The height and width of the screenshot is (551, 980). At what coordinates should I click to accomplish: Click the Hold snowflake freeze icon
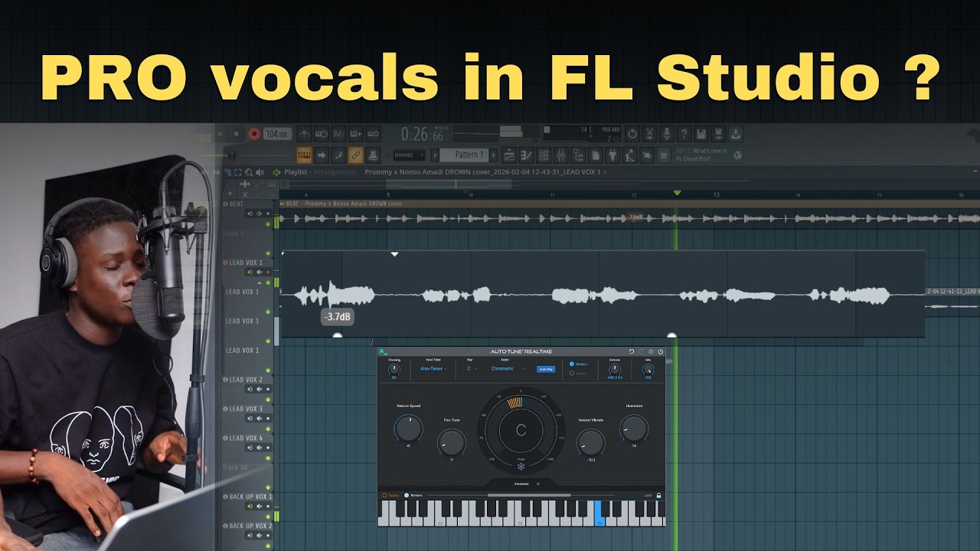tap(521, 465)
